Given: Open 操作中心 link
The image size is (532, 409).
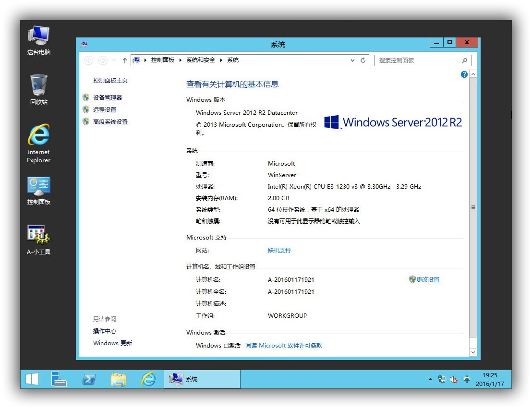Looking at the screenshot, I should coord(105,331).
